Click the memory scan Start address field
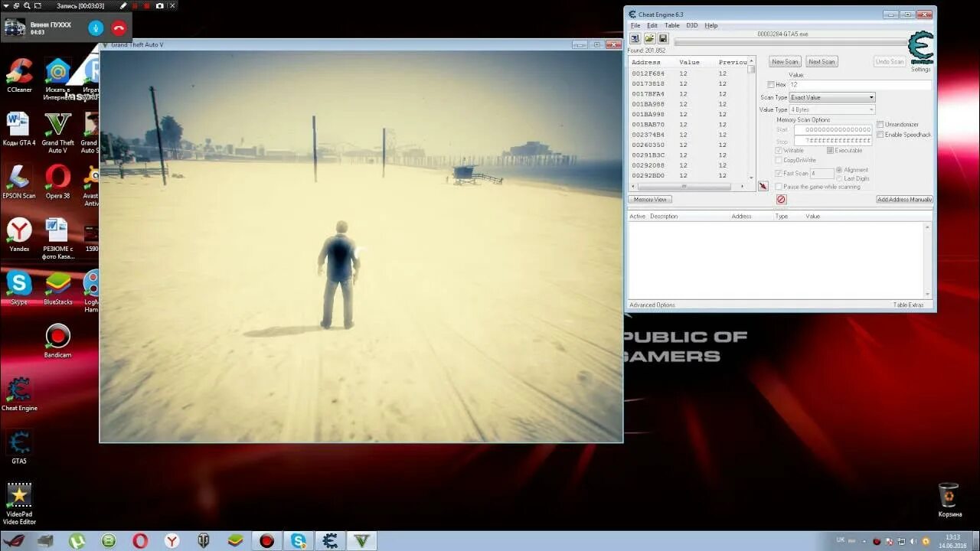 coord(833,129)
